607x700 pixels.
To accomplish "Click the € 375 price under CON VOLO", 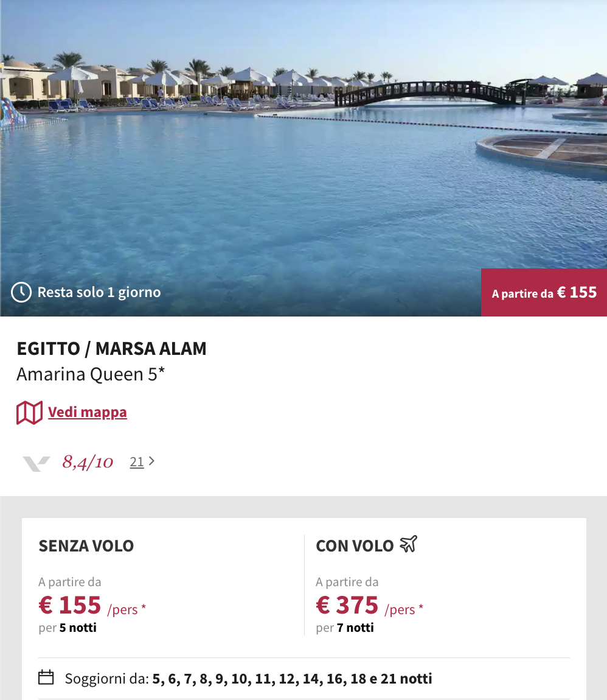I will [347, 605].
